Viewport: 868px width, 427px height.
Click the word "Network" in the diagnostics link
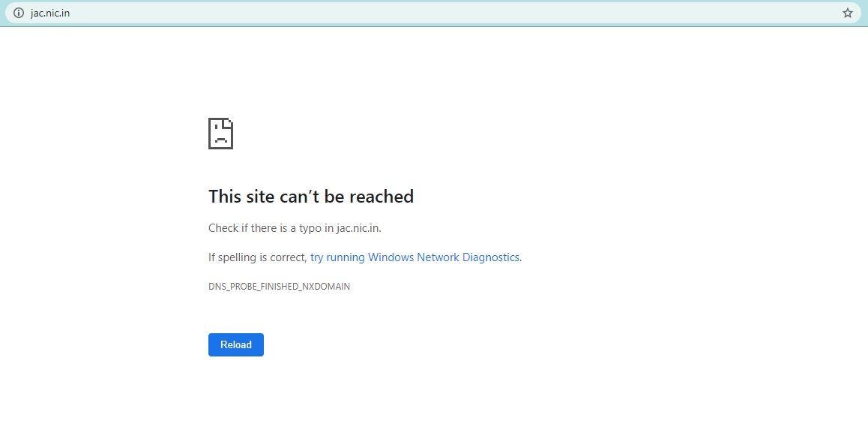tap(438, 257)
